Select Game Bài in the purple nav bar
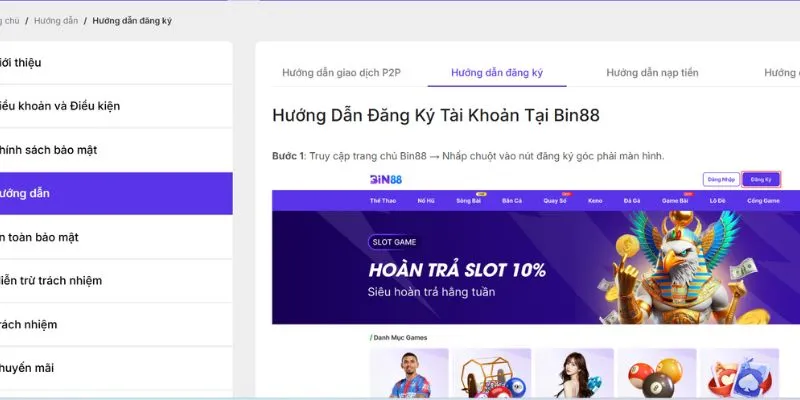The height and width of the screenshot is (400, 800). (x=675, y=201)
